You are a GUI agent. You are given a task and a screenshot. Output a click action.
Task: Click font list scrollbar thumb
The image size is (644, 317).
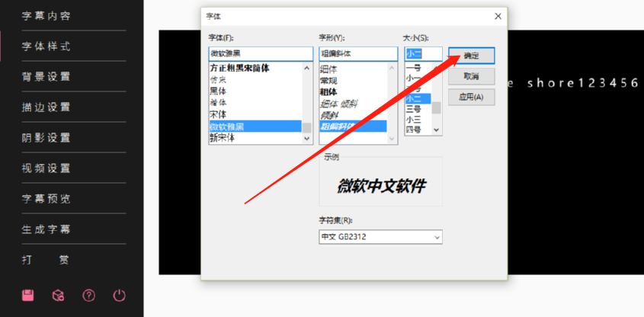tap(307, 127)
